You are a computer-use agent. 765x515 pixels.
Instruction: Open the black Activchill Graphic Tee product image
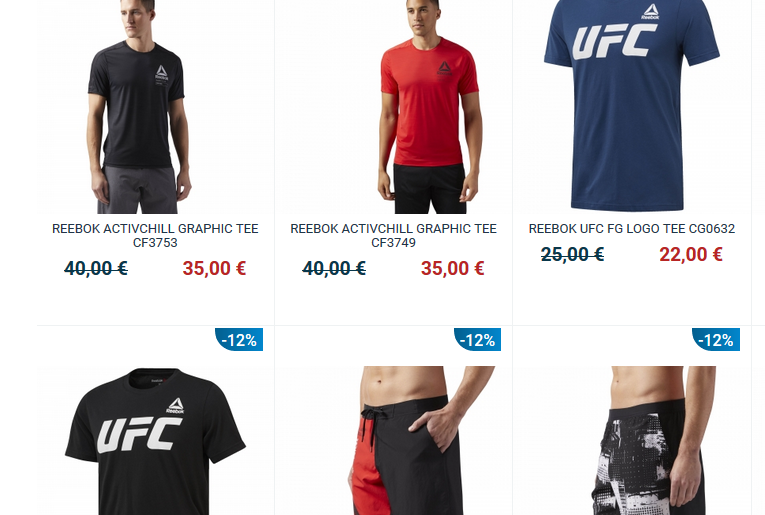[x=155, y=106]
